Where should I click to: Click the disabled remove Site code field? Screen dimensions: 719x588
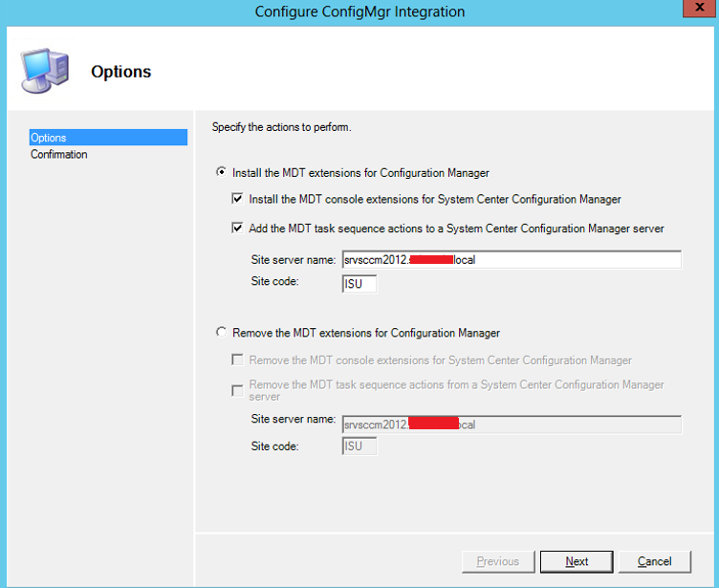359,446
